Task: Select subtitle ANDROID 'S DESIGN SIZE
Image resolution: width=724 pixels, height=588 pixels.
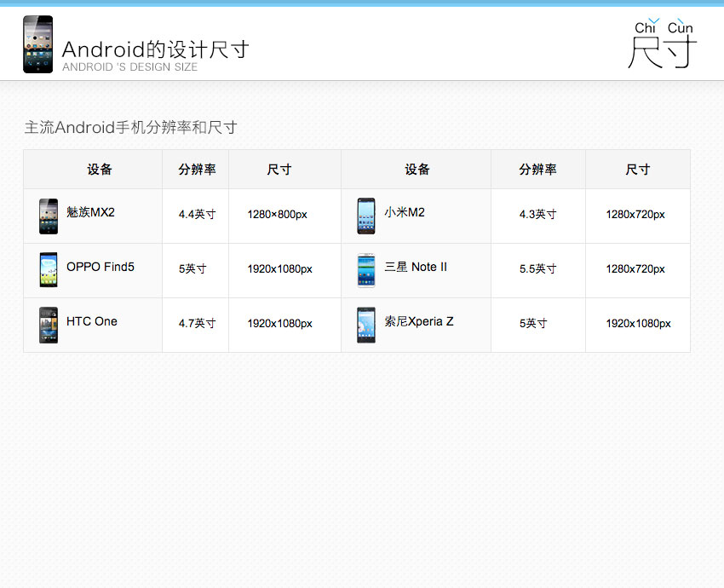Action: click(129, 67)
